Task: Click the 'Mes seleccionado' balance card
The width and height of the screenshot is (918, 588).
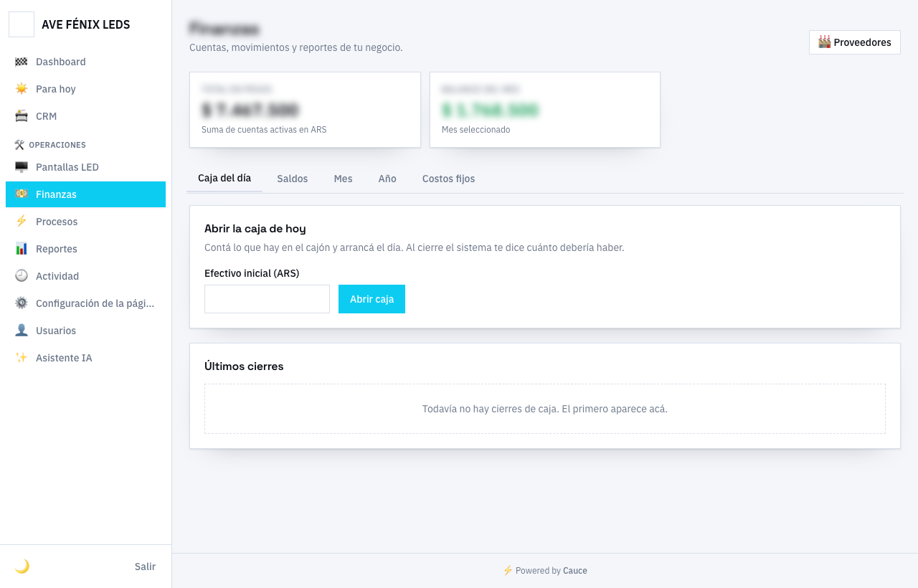Action: (545, 110)
